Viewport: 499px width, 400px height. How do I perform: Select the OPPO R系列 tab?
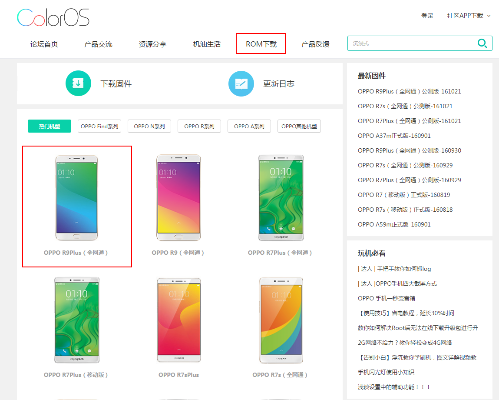pos(199,126)
